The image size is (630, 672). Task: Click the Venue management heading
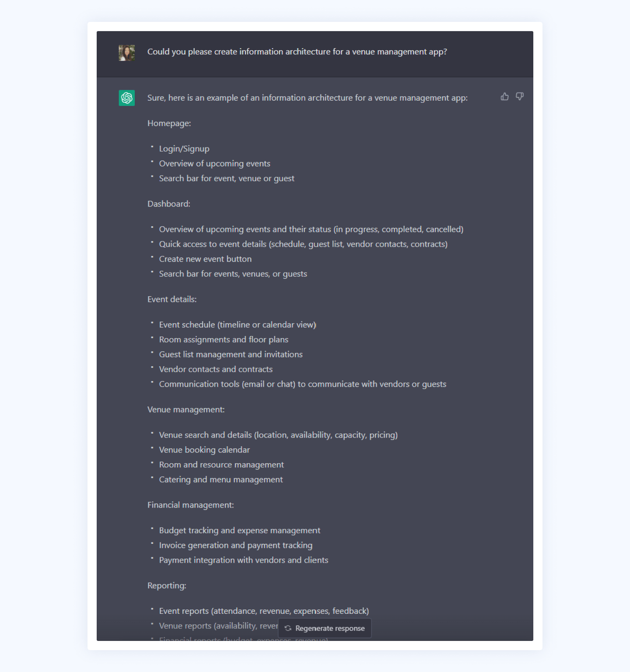pos(185,409)
